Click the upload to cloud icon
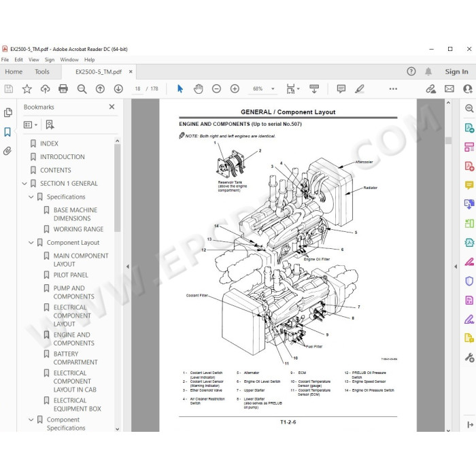This screenshot has height=476, width=476. 46,89
